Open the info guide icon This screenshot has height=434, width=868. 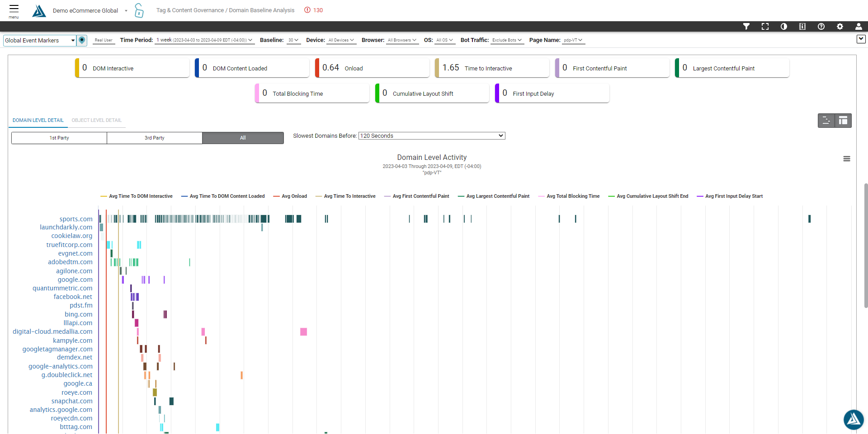click(802, 27)
